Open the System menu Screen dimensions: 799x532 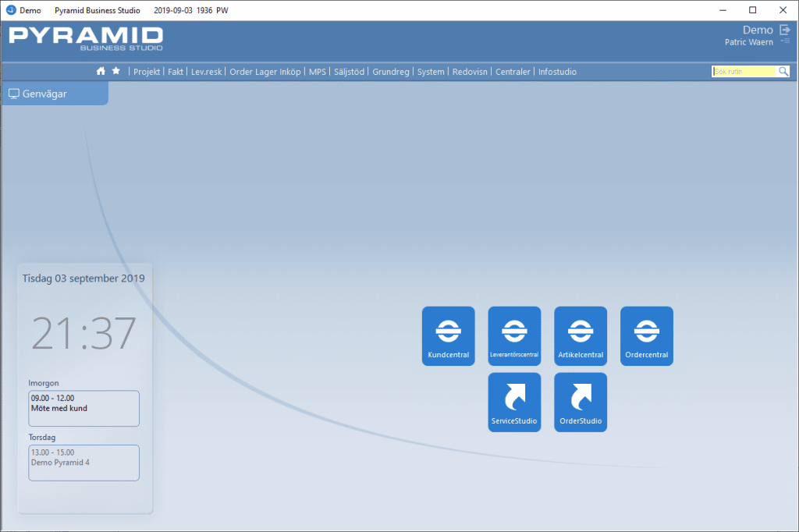click(x=431, y=72)
